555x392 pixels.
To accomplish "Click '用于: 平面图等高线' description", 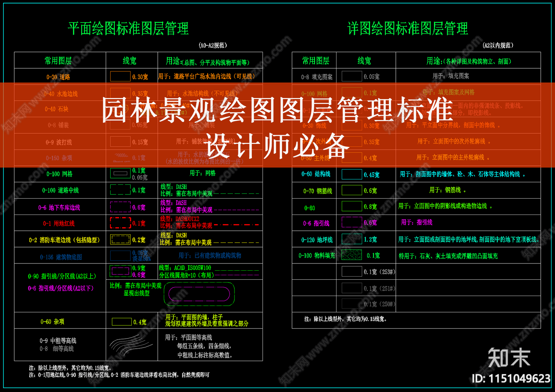I will coord(188,338).
